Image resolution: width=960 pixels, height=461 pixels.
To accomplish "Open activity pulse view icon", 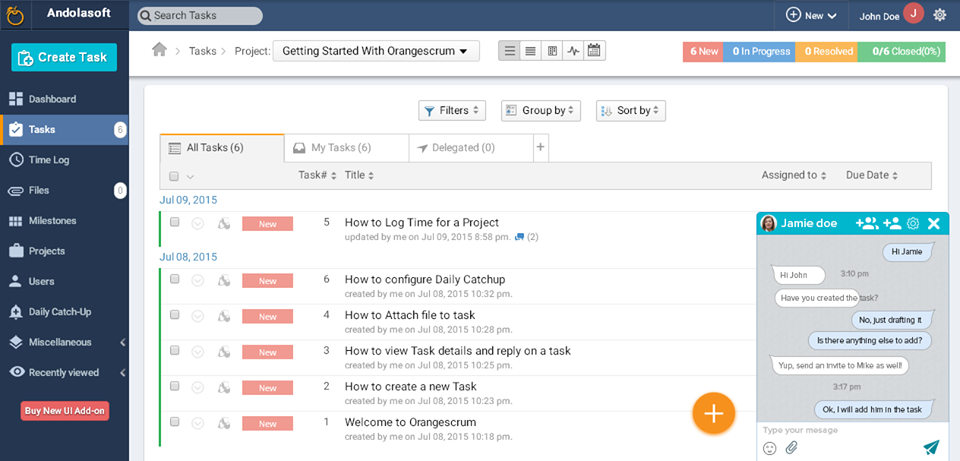I will (x=573, y=51).
